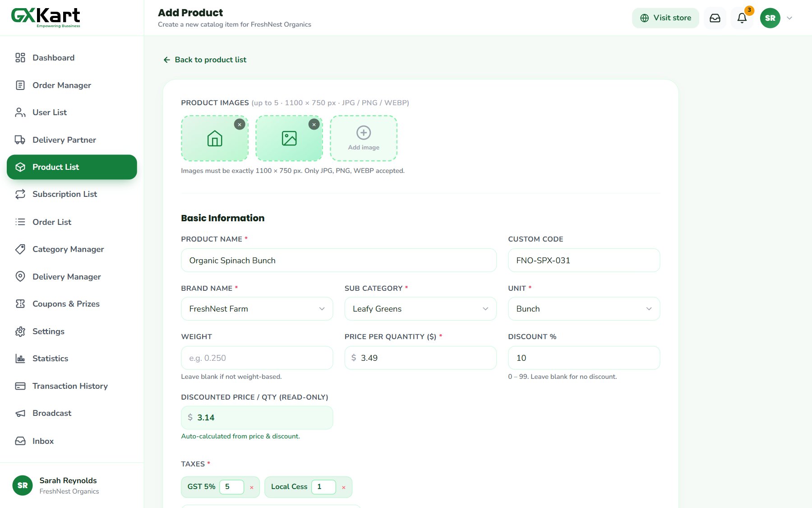Click the Coupons & Prizes ticket icon
Viewport: 812px width, 508px height.
[x=20, y=304]
